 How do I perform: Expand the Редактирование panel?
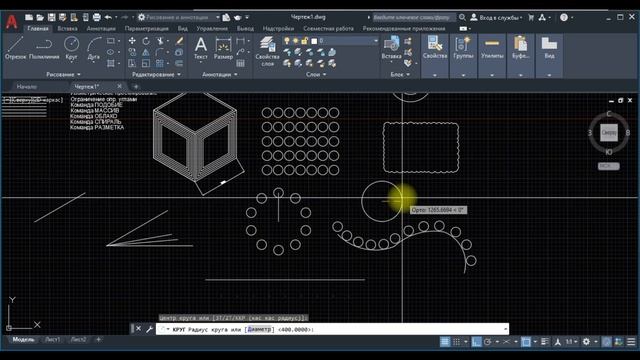coord(156,74)
